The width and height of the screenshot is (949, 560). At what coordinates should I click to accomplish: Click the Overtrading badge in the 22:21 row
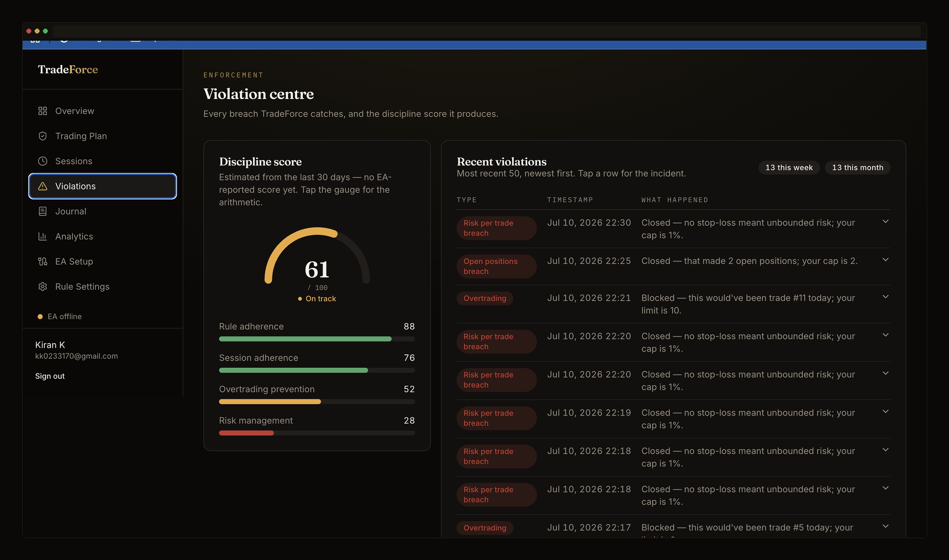(x=485, y=298)
